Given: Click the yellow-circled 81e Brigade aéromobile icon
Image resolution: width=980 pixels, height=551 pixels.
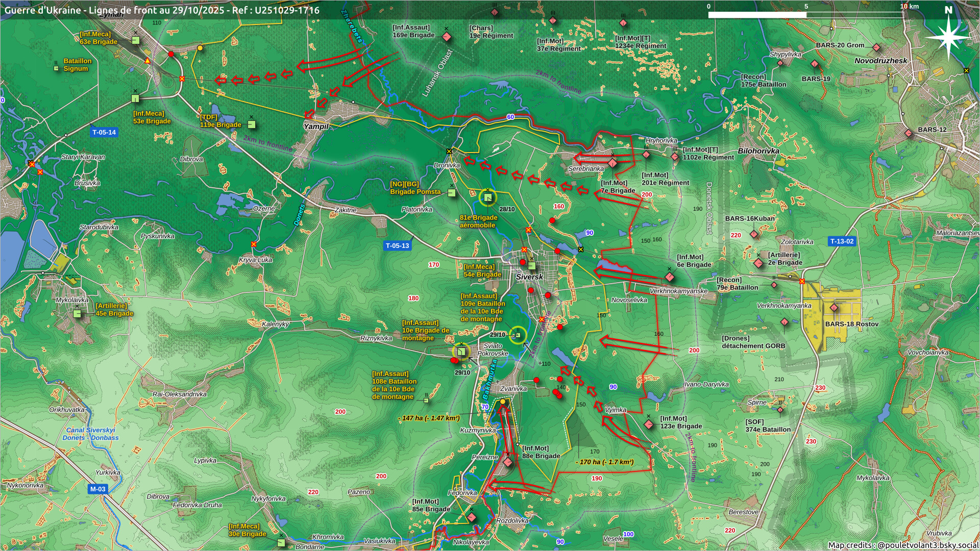Looking at the screenshot, I should pos(488,197).
